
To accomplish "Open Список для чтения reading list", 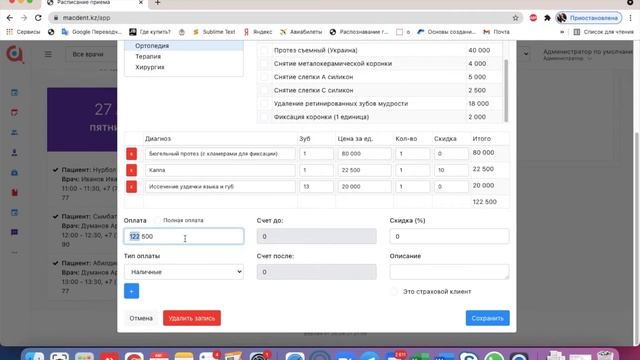I will pos(604,32).
